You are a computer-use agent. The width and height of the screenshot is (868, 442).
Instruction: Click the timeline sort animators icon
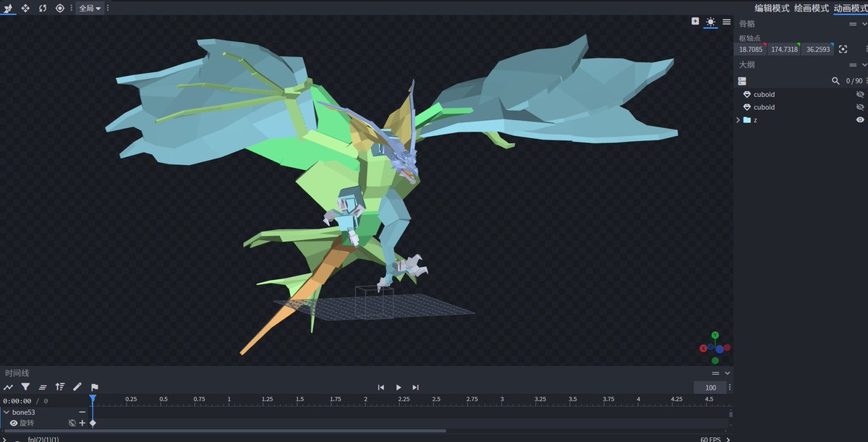(60, 387)
